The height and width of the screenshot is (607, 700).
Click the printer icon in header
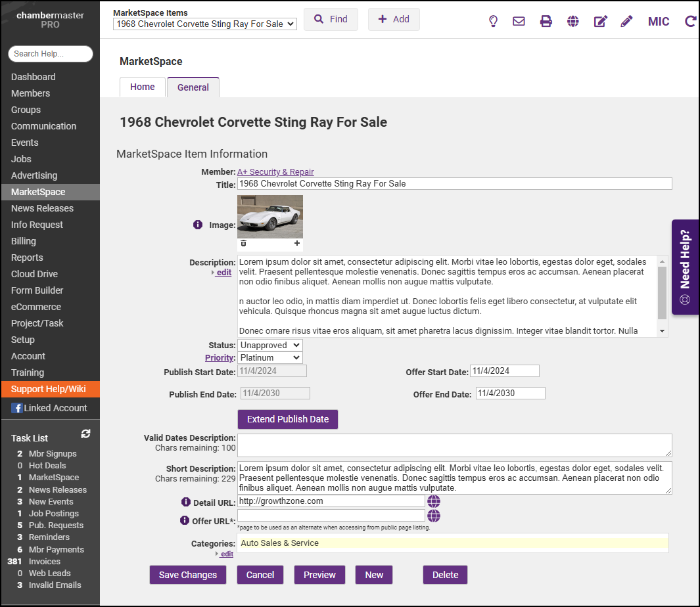coord(546,21)
